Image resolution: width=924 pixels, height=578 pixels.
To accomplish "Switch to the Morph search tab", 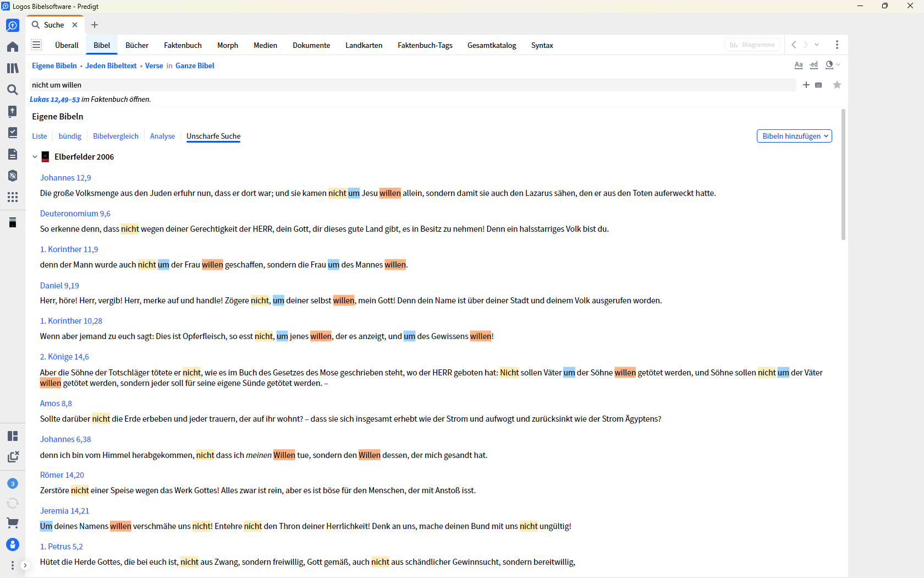I will click(x=228, y=45).
